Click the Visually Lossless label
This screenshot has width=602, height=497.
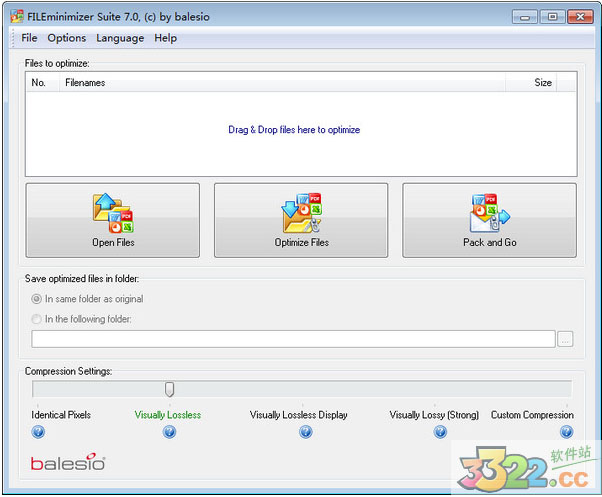168,415
